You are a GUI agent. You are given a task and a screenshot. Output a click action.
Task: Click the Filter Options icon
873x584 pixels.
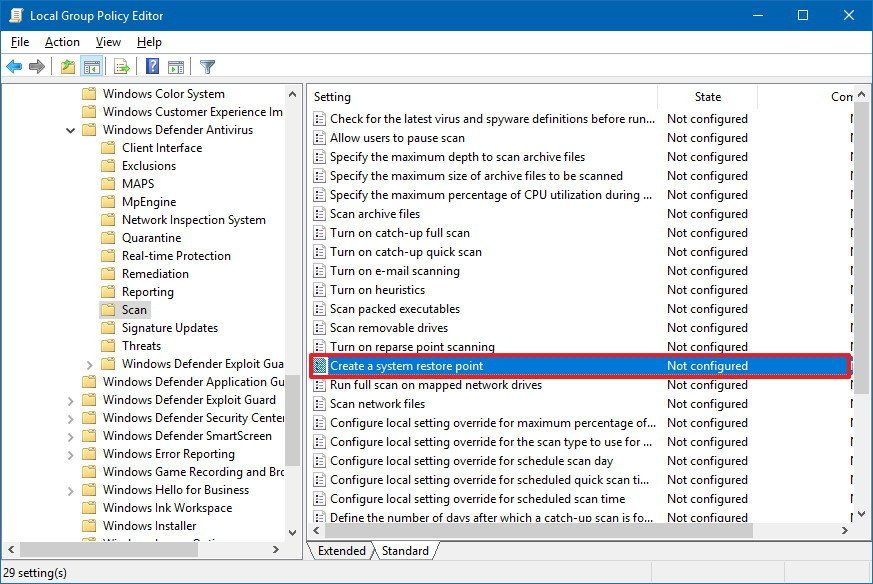tap(207, 66)
